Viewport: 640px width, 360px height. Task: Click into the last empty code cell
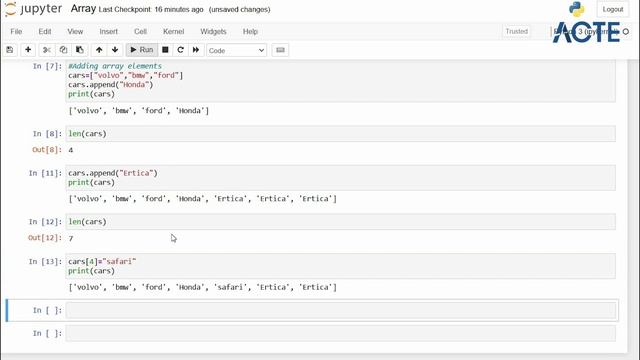(340, 333)
